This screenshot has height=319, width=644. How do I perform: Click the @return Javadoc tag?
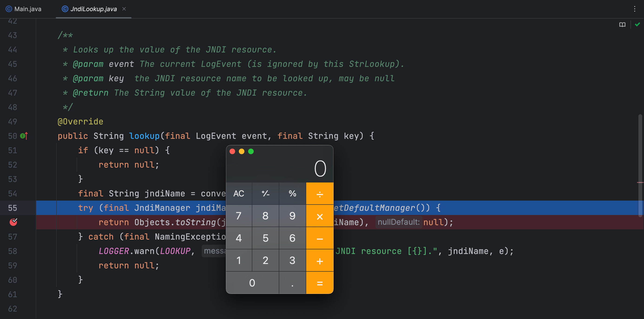point(91,93)
